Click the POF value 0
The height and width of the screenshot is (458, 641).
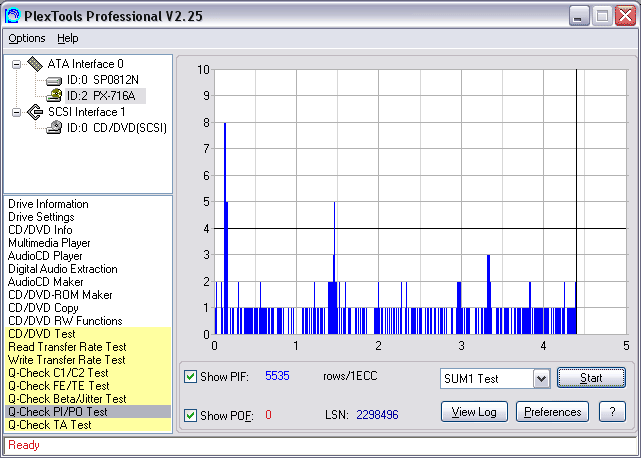tap(268, 415)
